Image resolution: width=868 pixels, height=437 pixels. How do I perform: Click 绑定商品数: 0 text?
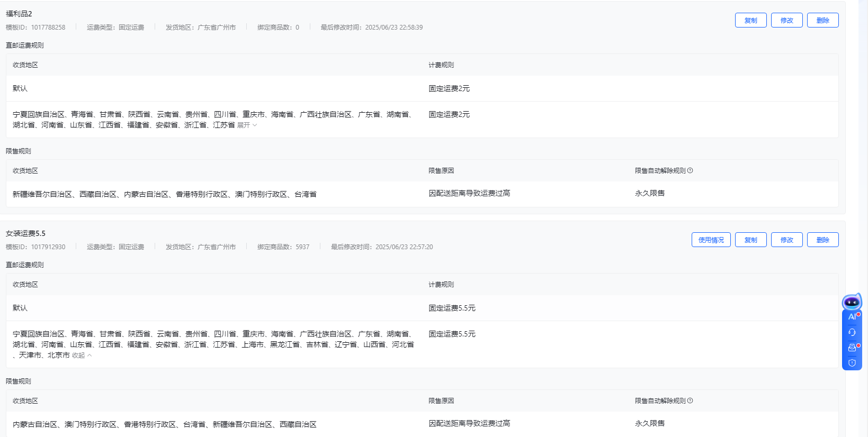(278, 28)
